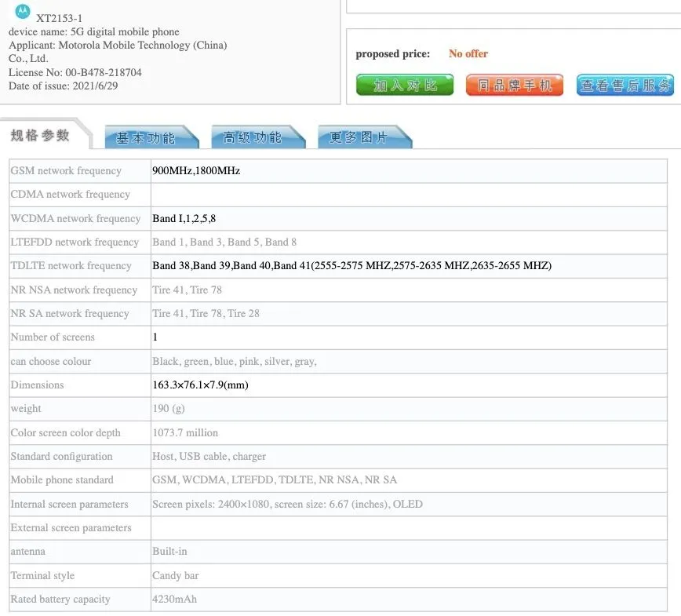Select the weight 190 (g) value
Image resolution: width=681 pixels, height=616 pixels.
168,409
